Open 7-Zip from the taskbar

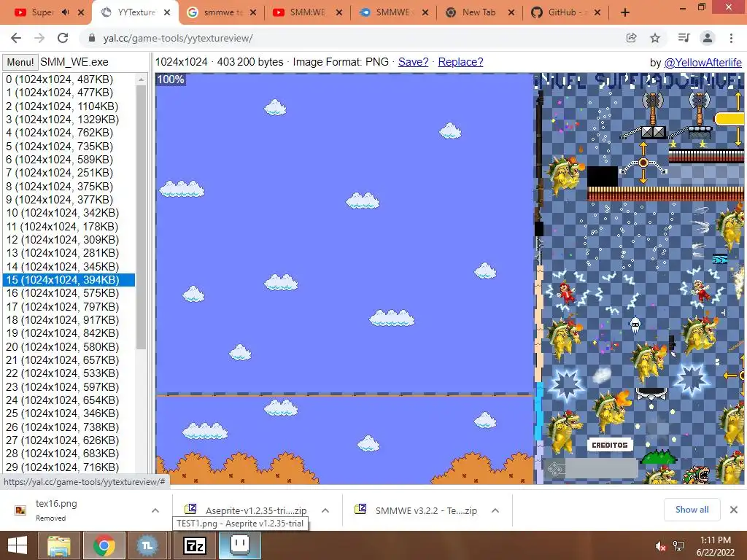(194, 545)
